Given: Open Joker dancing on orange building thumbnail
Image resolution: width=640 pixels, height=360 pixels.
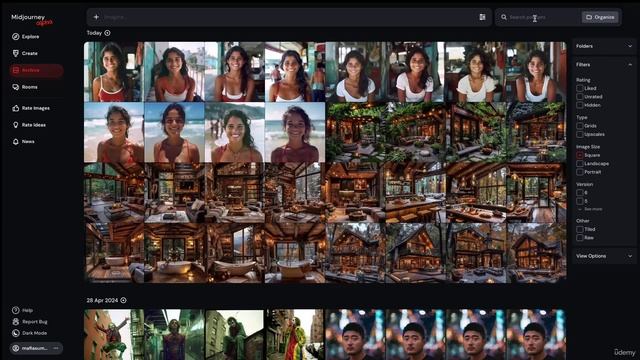Looking at the screenshot, I should [x=114, y=334].
